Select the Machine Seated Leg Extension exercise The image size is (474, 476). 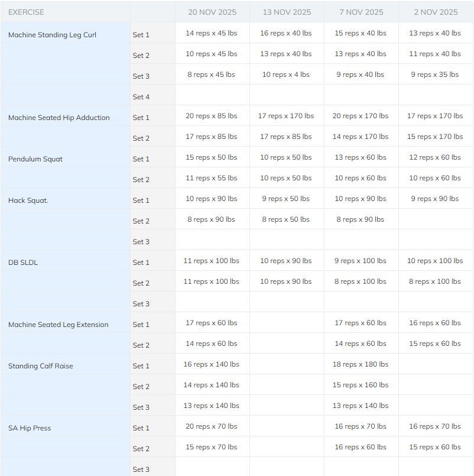point(58,325)
